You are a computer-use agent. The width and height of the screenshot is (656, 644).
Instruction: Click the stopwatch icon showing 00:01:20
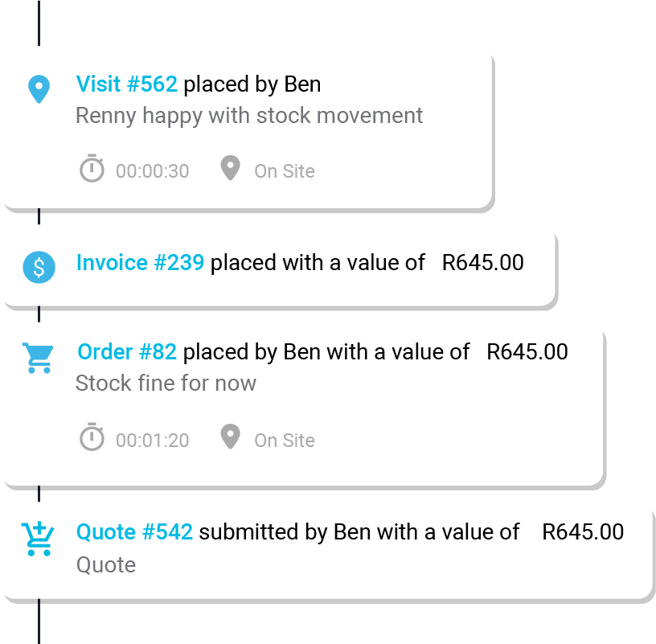pos(92,439)
